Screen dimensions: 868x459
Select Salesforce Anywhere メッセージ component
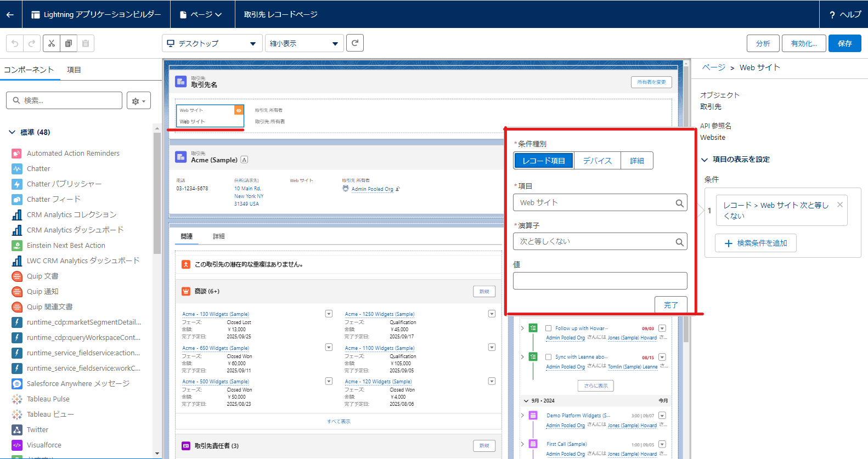78,384
